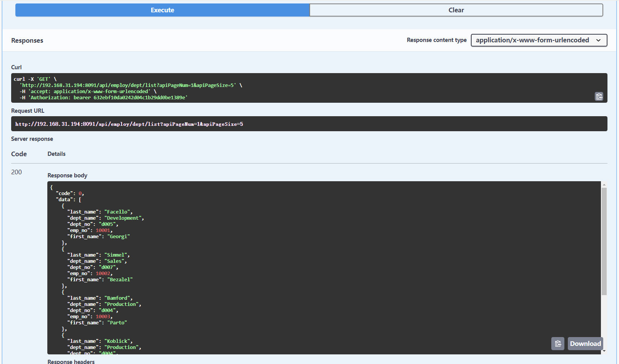Screen dimensions: 619x364
Task: Click the Responses heading
Action: (x=27, y=40)
